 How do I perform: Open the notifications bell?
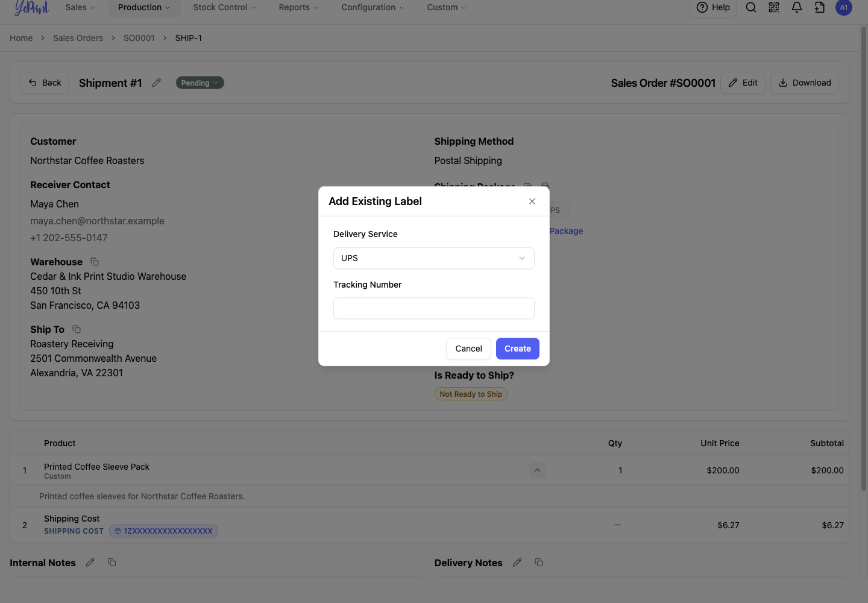(x=797, y=7)
